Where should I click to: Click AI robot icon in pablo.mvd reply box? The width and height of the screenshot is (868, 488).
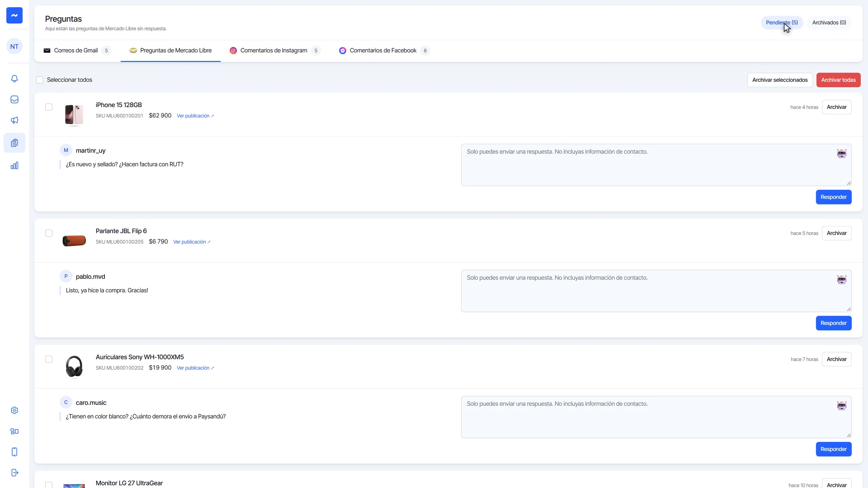click(x=841, y=280)
